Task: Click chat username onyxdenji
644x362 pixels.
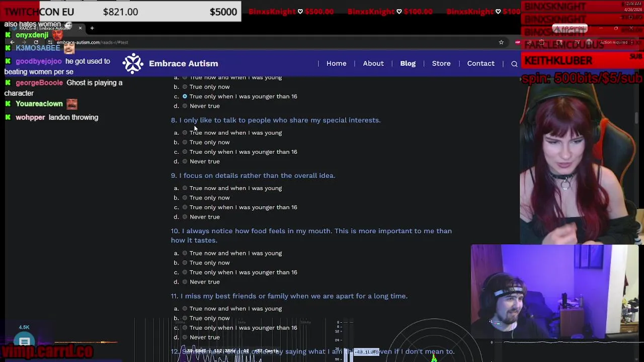Action: 32,35
